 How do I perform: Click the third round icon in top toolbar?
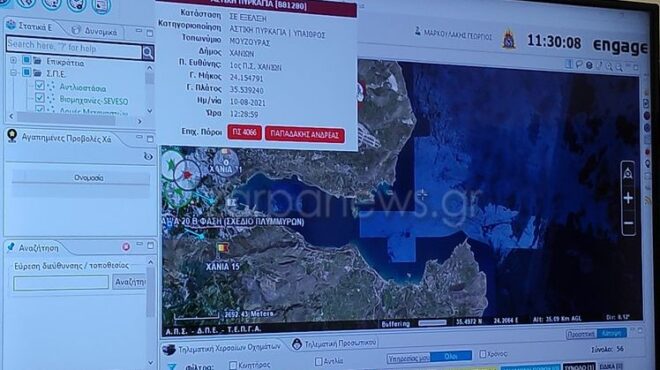tap(52, 5)
